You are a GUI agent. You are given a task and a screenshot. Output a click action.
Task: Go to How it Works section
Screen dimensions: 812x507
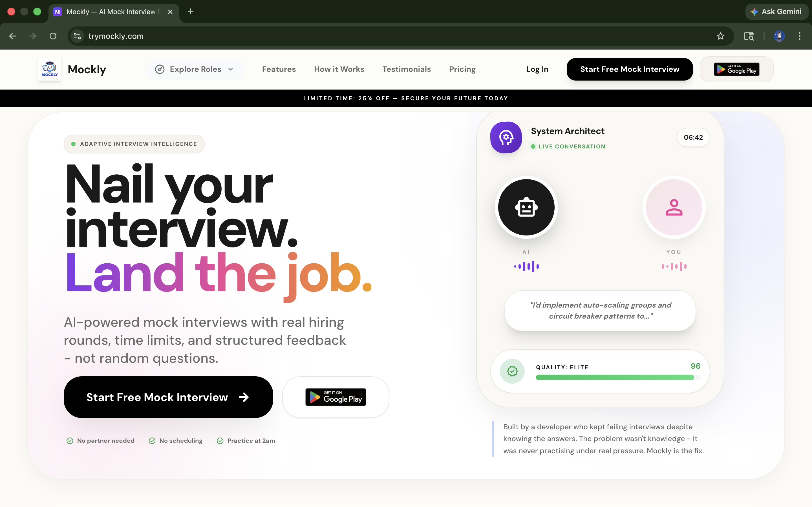pos(339,69)
